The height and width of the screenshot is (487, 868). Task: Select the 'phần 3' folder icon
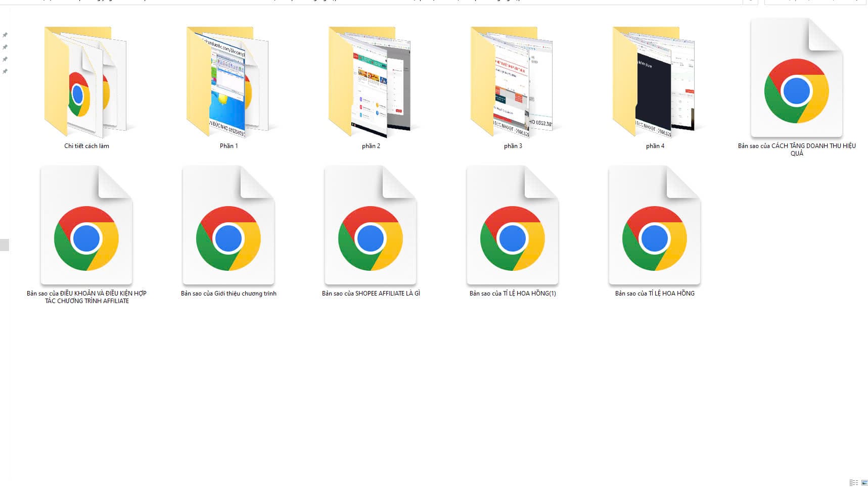[512, 82]
